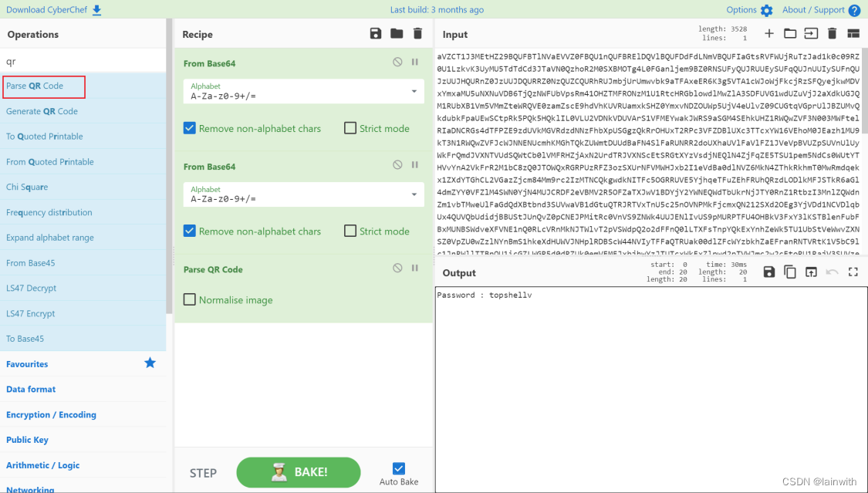Select Chi Square operation
The height and width of the screenshot is (493, 868).
[x=83, y=187]
